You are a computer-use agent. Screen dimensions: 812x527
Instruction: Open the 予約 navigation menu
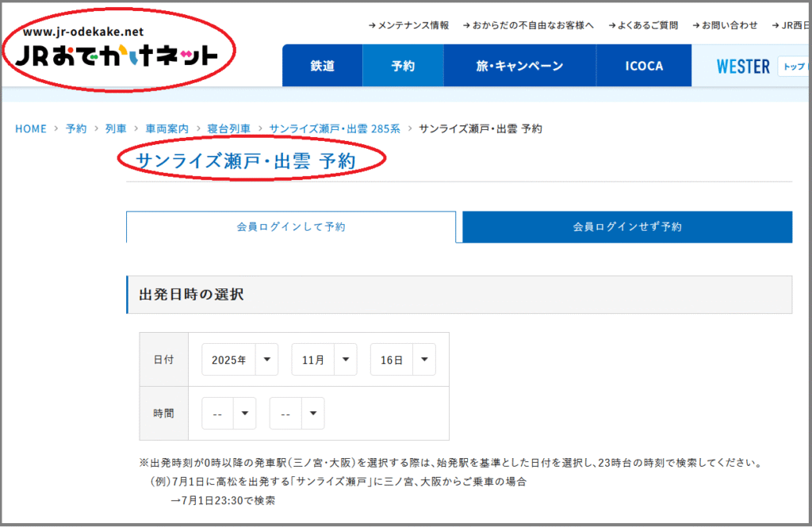403,66
